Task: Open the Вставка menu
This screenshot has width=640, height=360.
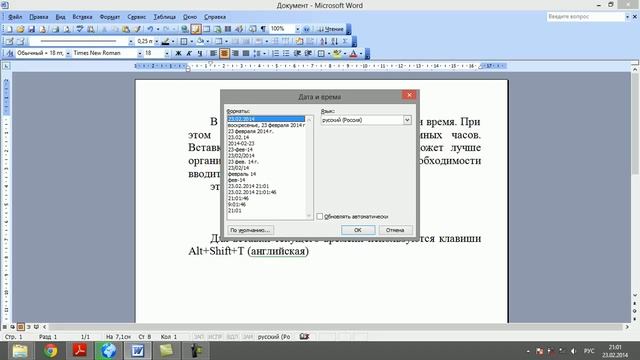Action: point(82,17)
